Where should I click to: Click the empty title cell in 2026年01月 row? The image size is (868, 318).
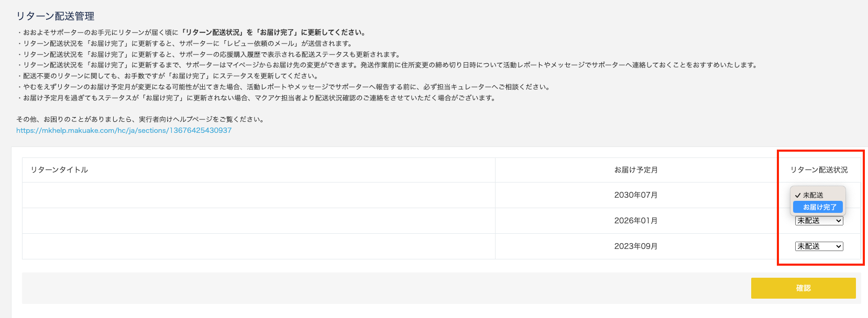click(258, 221)
